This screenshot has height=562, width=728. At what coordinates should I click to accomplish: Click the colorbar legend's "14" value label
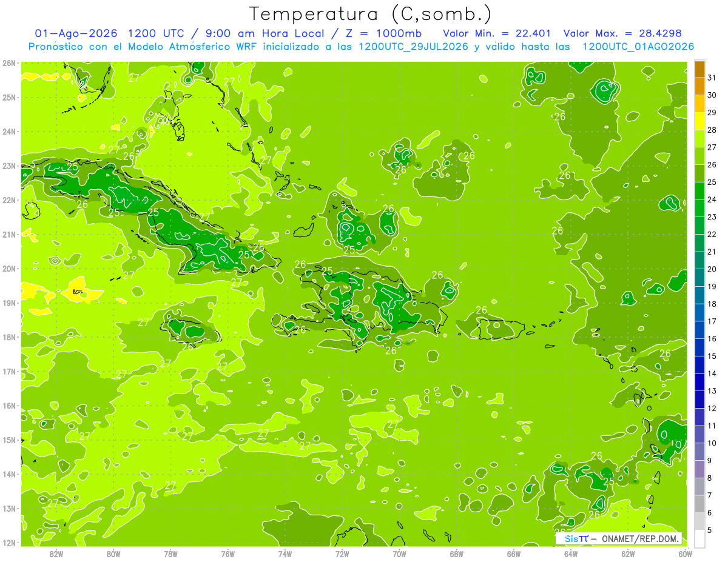click(712, 373)
